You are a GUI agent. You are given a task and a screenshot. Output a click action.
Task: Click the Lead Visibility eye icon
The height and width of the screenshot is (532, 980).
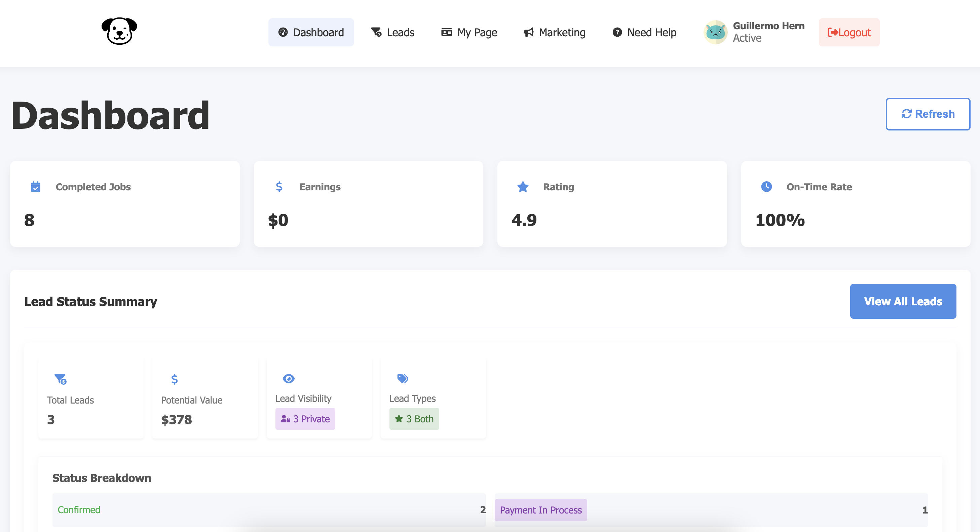tap(288, 378)
